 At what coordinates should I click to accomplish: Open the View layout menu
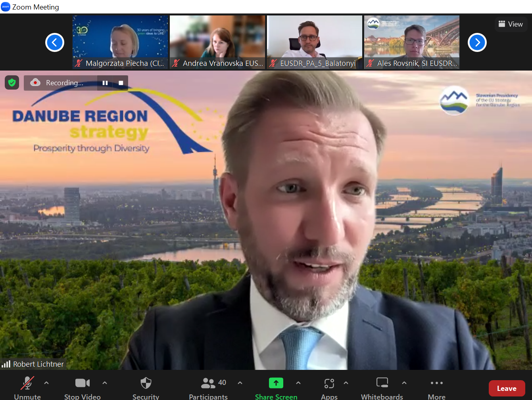511,24
